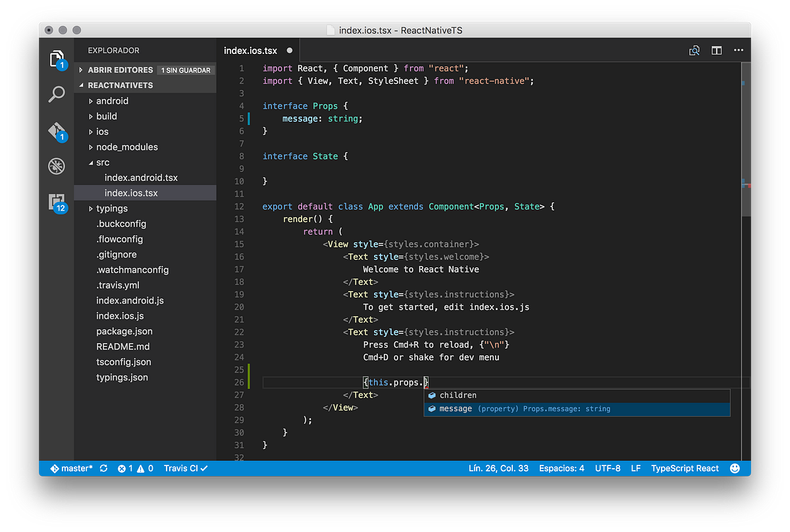
Task: Change indentation via Espacios: 4
Action: tap(562, 468)
